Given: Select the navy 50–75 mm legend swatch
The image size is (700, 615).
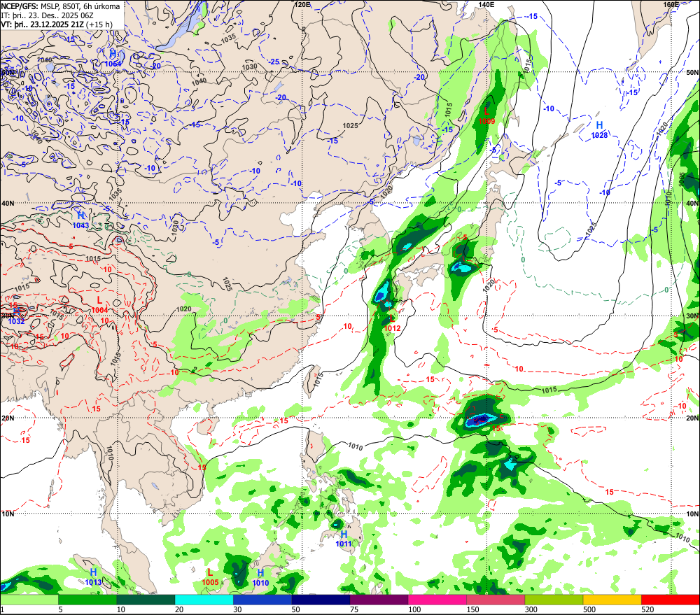Looking at the screenshot, I should pos(321,600).
